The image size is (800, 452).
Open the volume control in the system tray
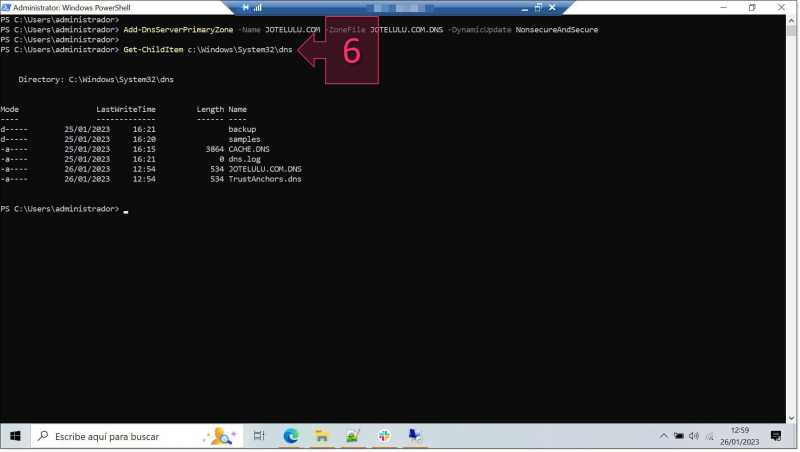(x=693, y=436)
